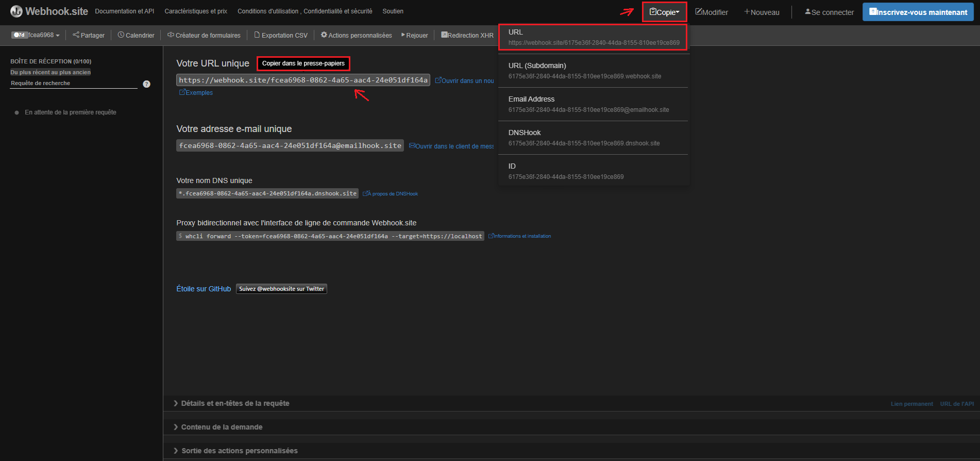Click Copier dans le presse-papiers button
The image size is (980, 461).
303,63
